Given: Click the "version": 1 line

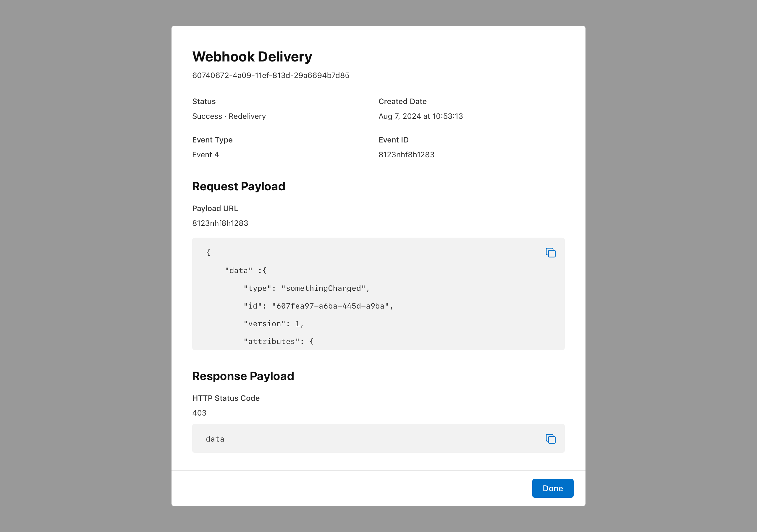Looking at the screenshot, I should [x=273, y=324].
